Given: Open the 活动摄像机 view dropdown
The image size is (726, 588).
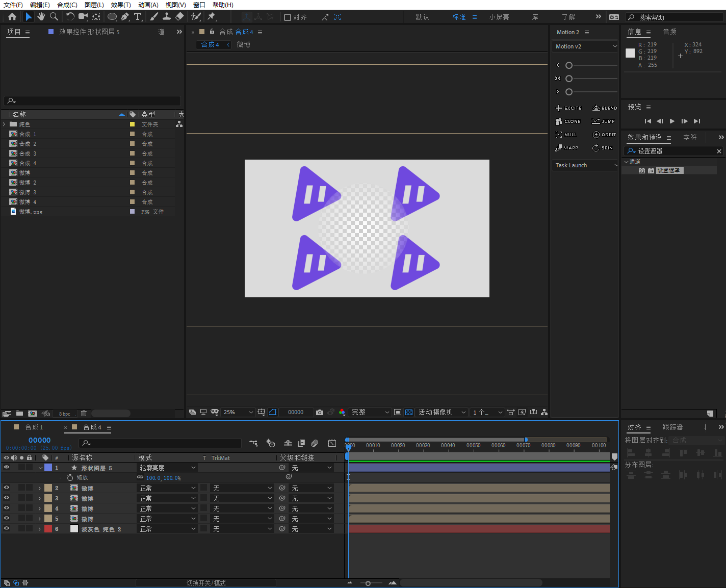Looking at the screenshot, I should [443, 412].
